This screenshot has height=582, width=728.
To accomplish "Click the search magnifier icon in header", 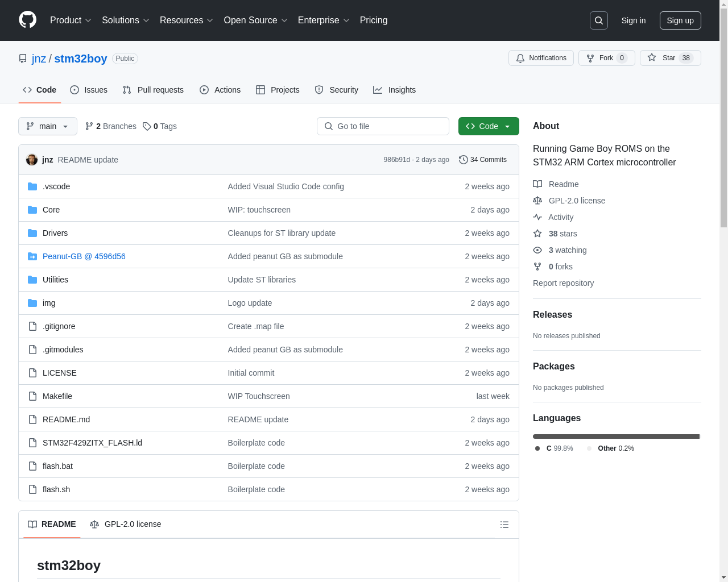I will pyautogui.click(x=599, y=20).
